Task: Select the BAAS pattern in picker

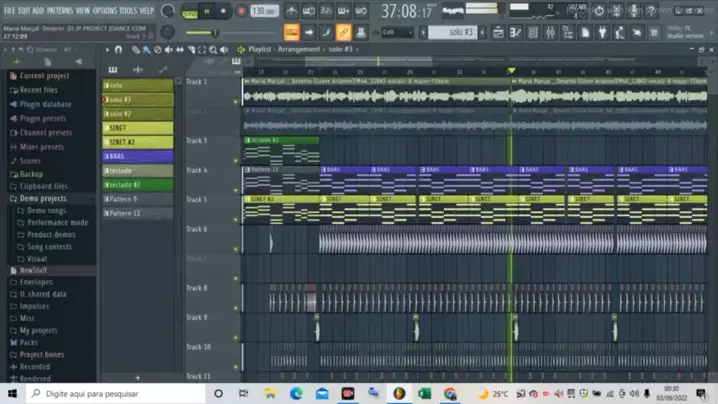Action: point(137,157)
